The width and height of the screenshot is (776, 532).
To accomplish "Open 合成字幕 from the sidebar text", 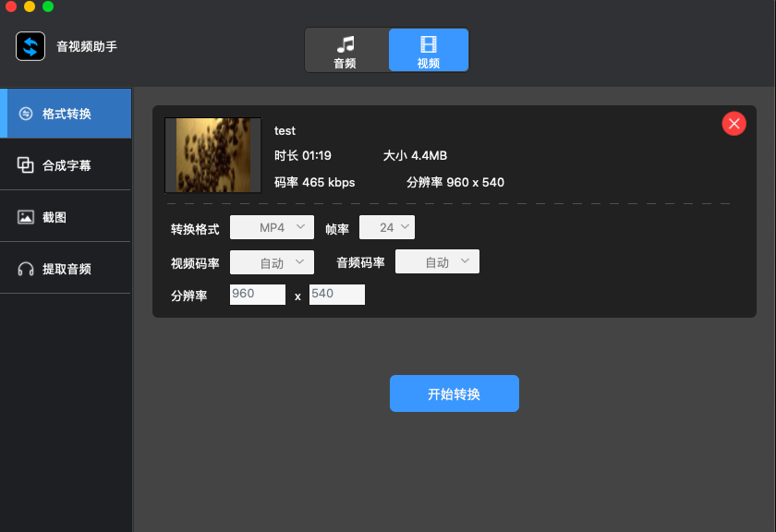I will [67, 165].
